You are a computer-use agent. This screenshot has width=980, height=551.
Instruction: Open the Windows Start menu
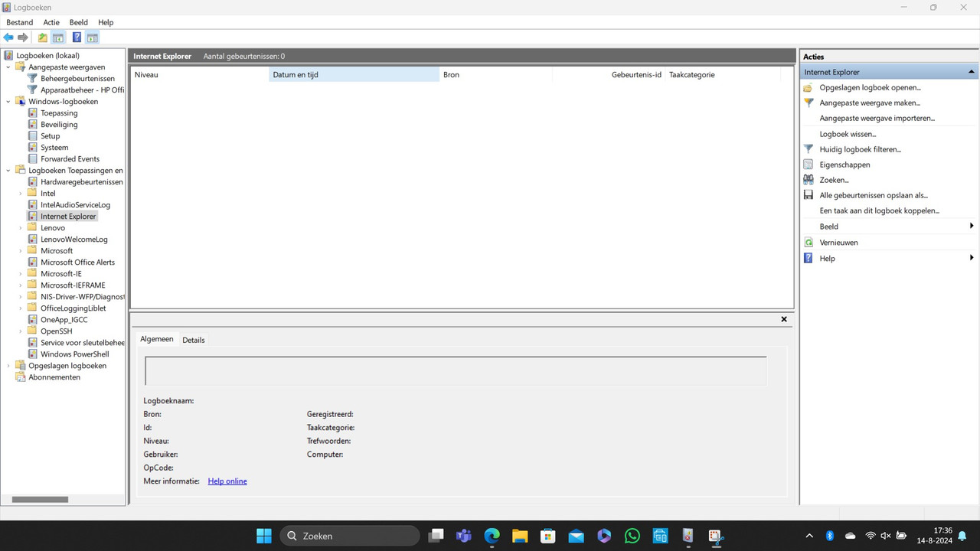(x=264, y=536)
